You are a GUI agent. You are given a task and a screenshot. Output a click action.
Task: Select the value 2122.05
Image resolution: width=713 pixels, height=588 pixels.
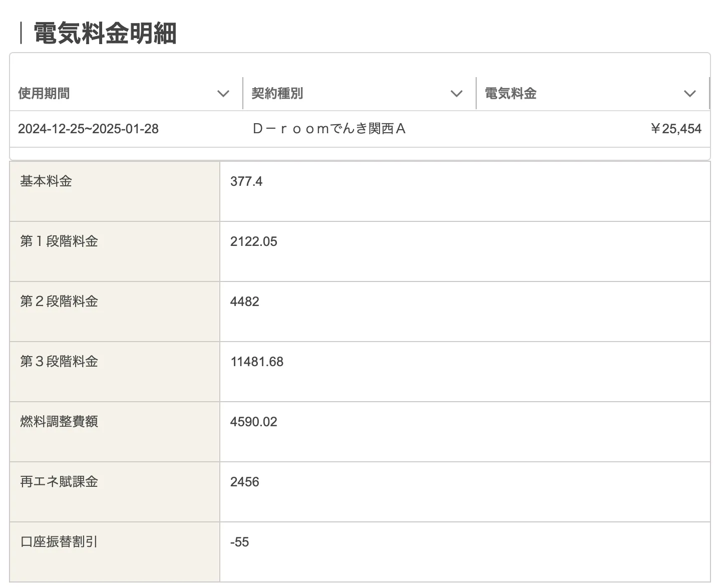tap(254, 241)
